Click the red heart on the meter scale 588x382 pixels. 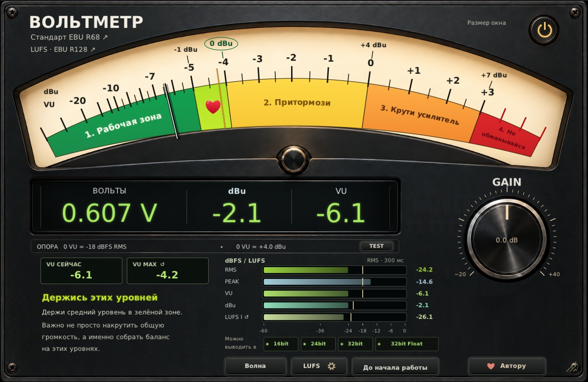point(213,107)
